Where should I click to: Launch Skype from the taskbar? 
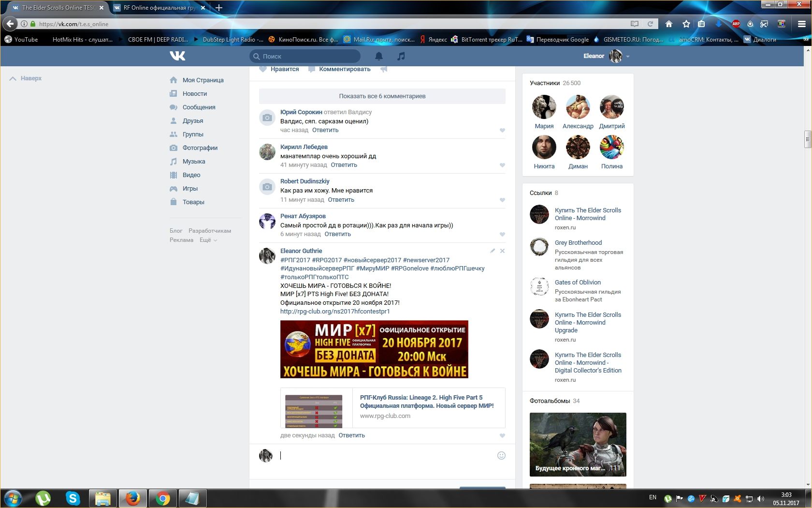pos(73,498)
